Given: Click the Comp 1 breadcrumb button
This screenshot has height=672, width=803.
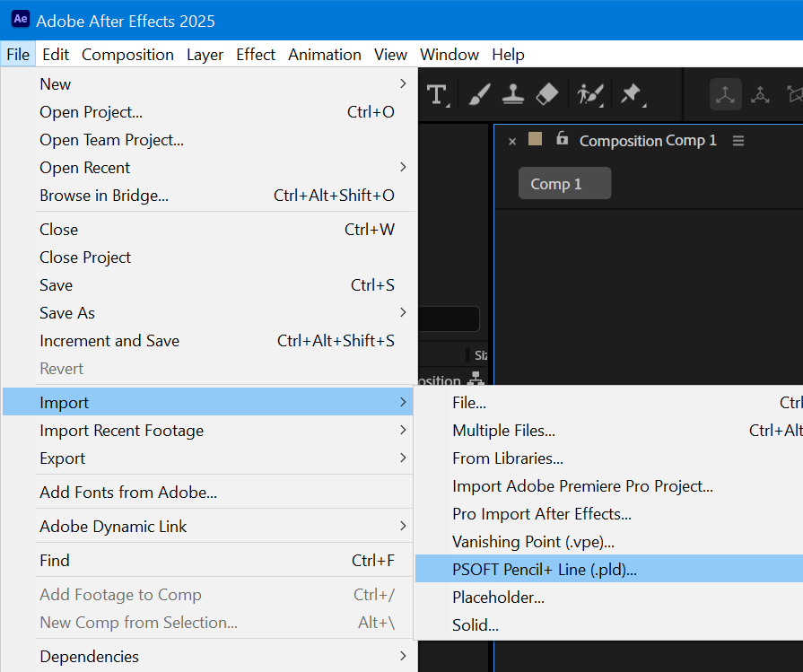Looking at the screenshot, I should tap(564, 183).
